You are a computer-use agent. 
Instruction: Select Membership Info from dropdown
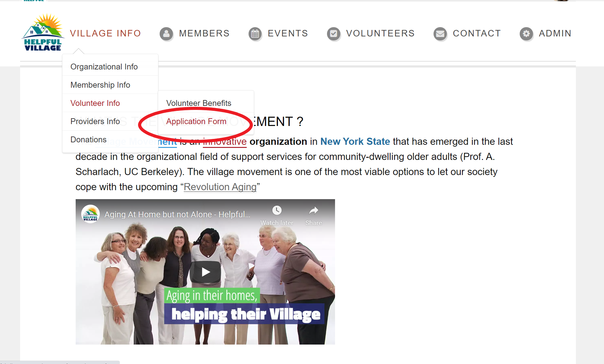(x=110, y=85)
